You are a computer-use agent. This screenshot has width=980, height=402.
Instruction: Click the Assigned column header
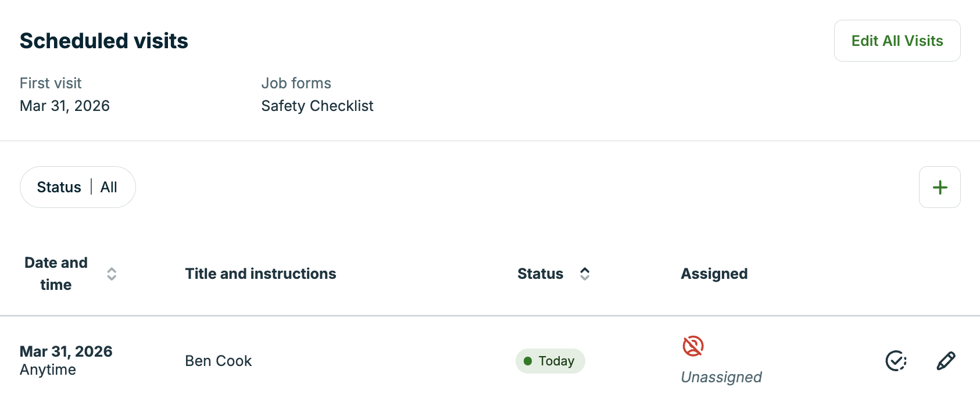point(714,274)
